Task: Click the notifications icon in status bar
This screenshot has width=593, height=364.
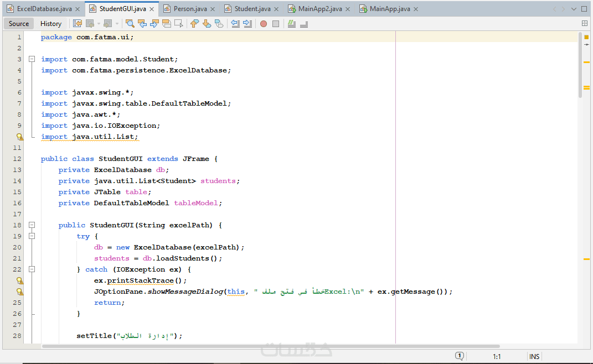Action: tap(459, 356)
